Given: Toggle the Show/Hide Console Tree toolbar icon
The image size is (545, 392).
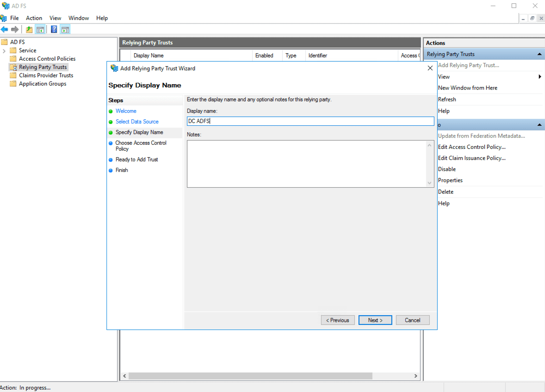Looking at the screenshot, I should coord(40,29).
